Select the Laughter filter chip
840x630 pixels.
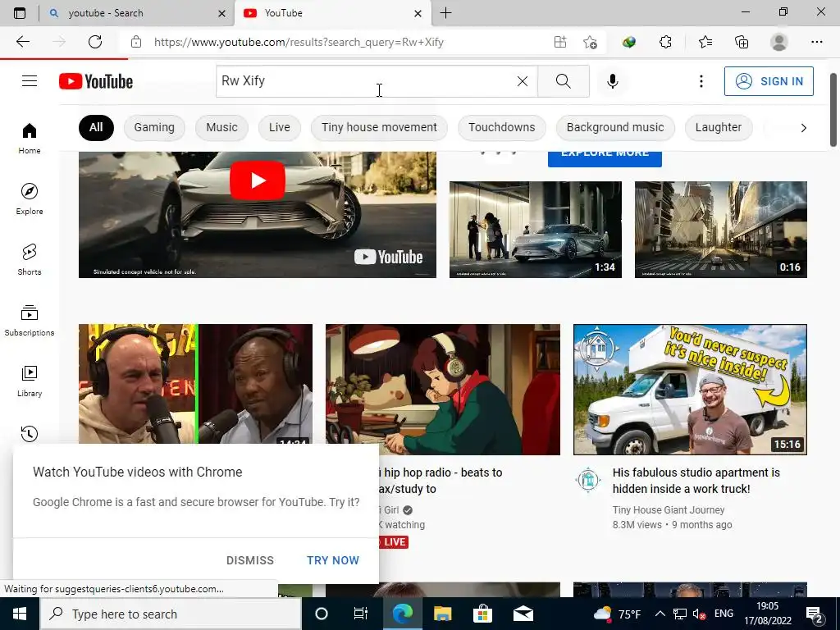click(x=719, y=127)
